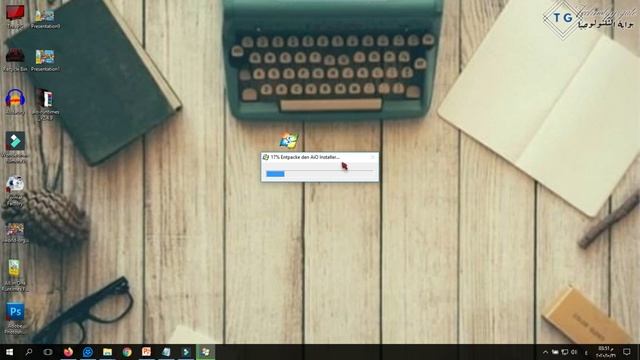Open the This PC desktop icon
Screen dimensions: 640x360
15,16
